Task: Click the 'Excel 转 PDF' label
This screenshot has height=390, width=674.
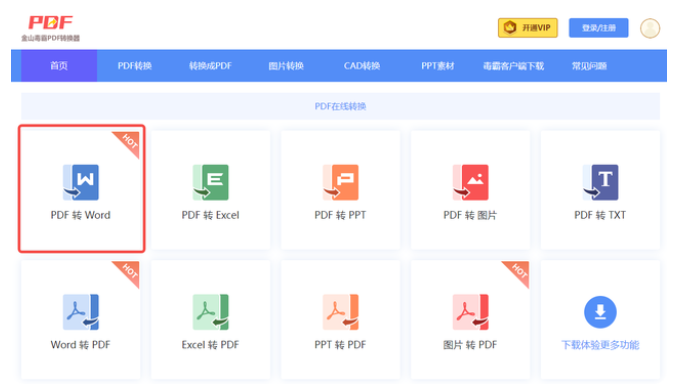Action: click(211, 345)
